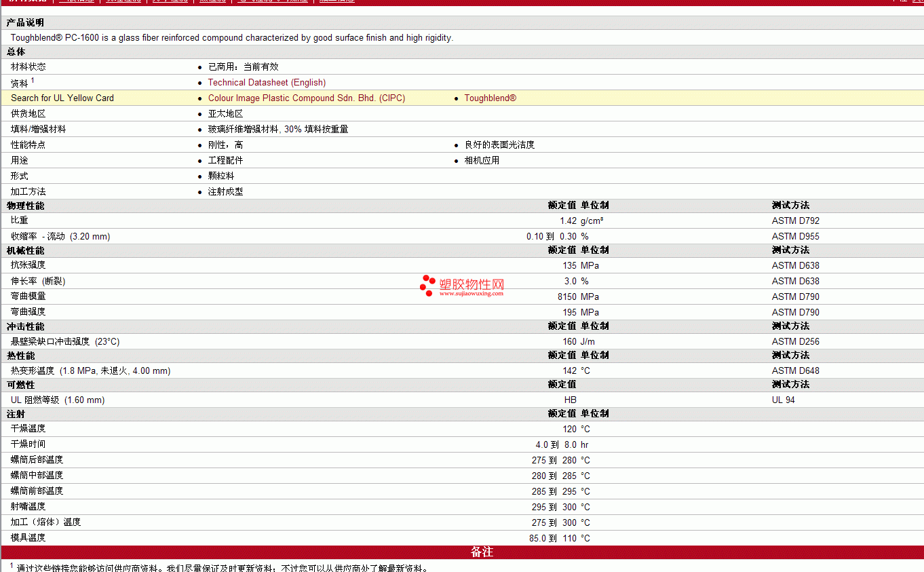Image resolution: width=924 pixels, height=572 pixels.
Task: Click the 机械性能 section header
Action: [x=25, y=250]
